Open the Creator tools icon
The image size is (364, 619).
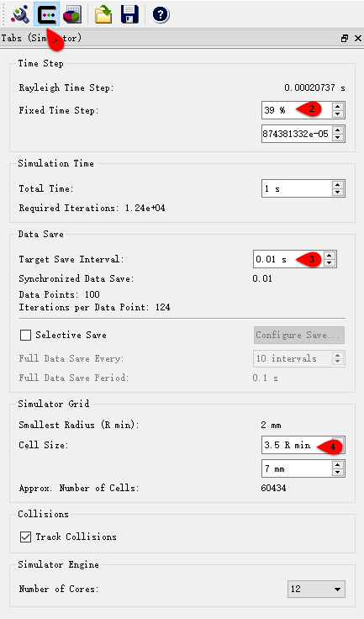20,14
